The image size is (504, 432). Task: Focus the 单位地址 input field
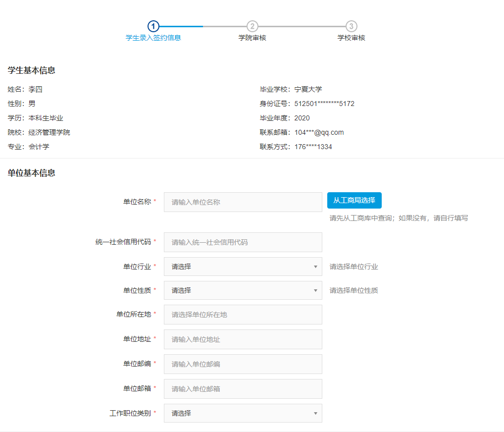[243, 339]
